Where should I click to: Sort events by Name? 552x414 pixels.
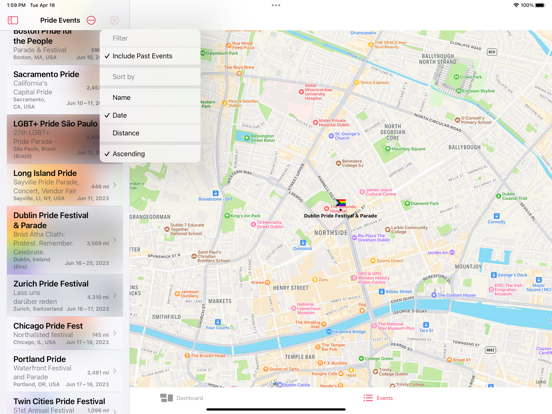coord(150,98)
